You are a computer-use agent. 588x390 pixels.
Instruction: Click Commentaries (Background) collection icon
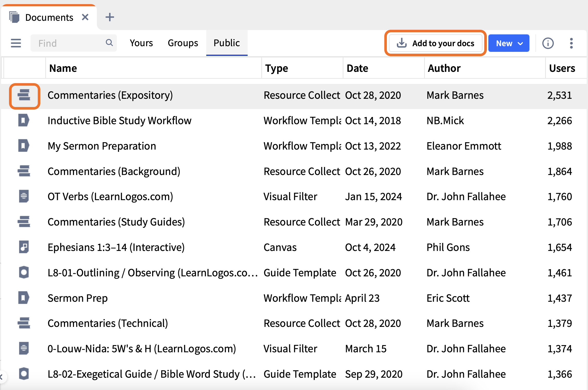tap(24, 171)
